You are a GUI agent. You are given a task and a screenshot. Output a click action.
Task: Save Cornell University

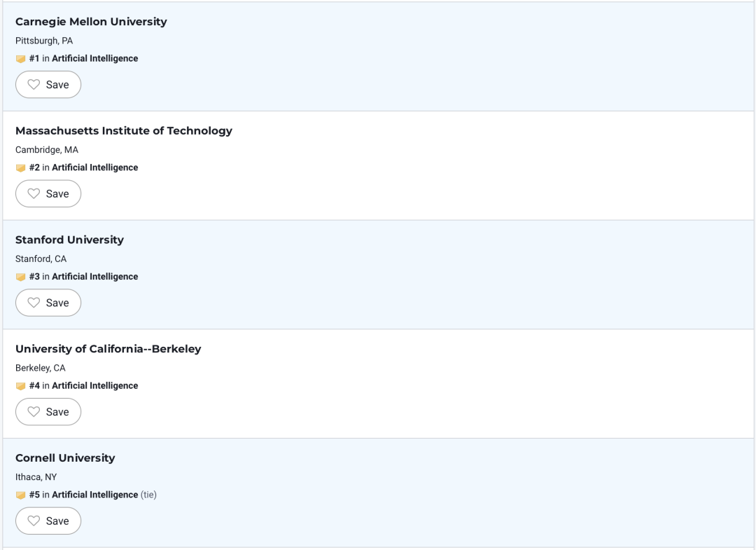point(48,521)
